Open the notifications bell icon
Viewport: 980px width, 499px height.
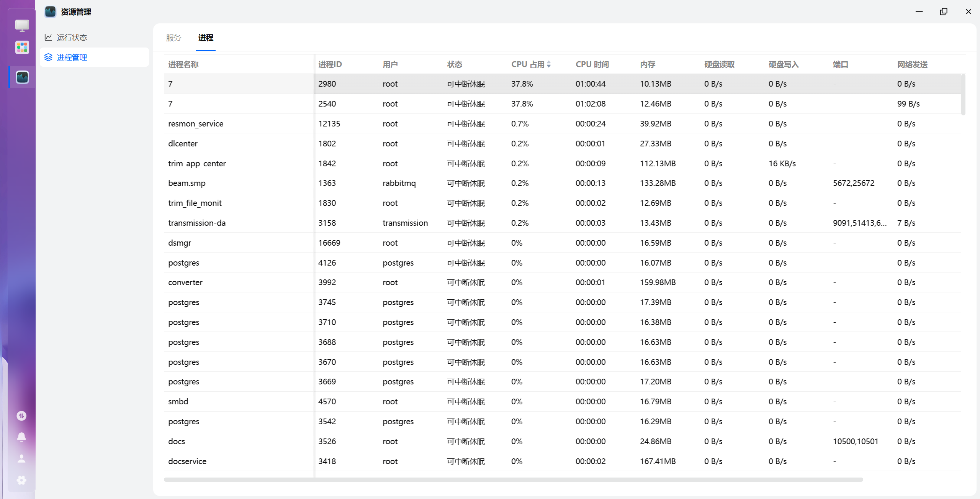[21, 437]
